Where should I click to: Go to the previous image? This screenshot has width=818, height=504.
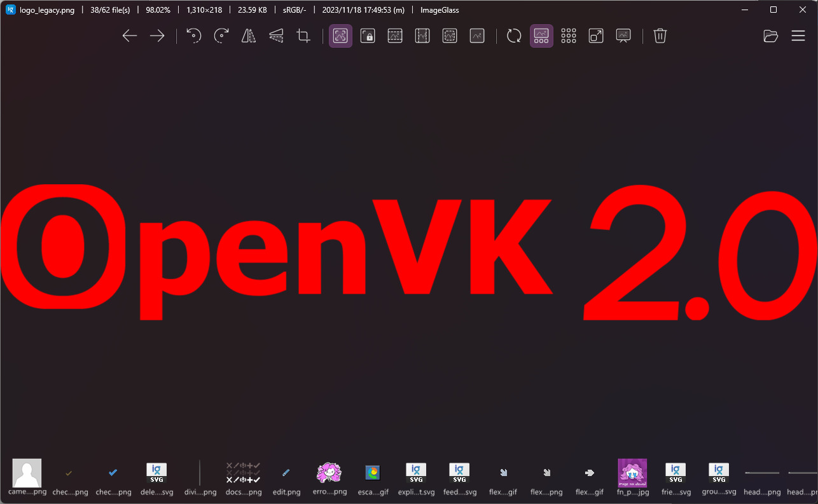(x=130, y=36)
